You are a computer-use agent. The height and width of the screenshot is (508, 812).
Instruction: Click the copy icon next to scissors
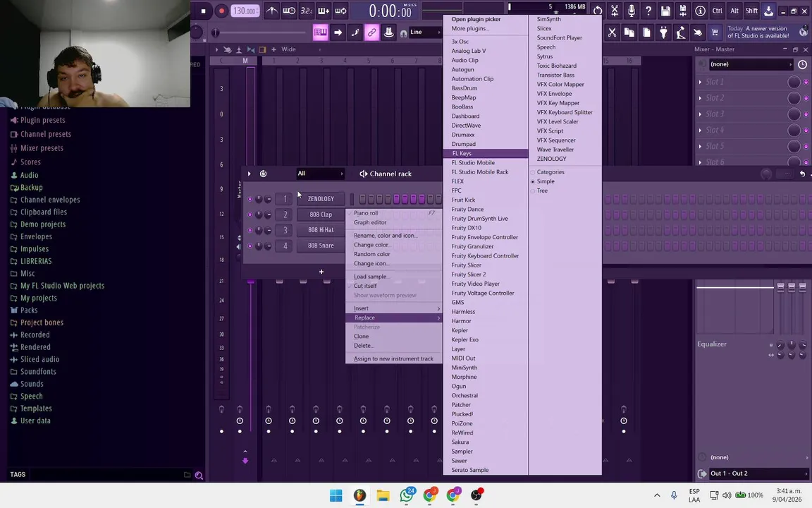pos(629,32)
